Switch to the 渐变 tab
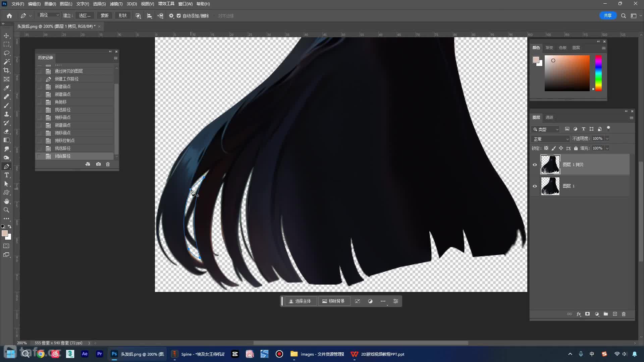The height and width of the screenshot is (362, 644). tap(549, 48)
